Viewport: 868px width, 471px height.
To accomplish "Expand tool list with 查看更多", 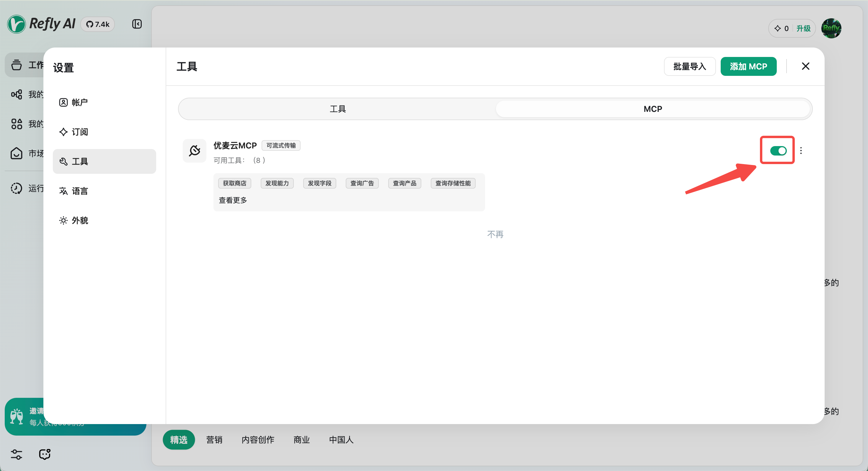I will click(233, 200).
